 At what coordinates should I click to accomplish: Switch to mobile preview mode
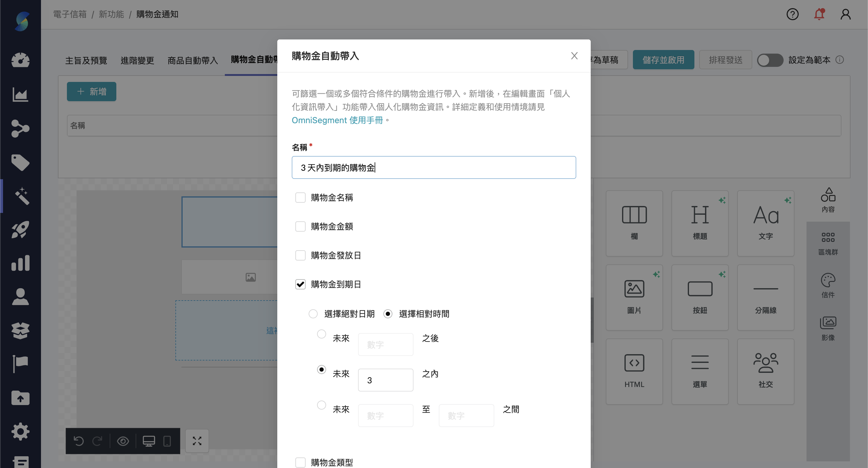click(168, 441)
